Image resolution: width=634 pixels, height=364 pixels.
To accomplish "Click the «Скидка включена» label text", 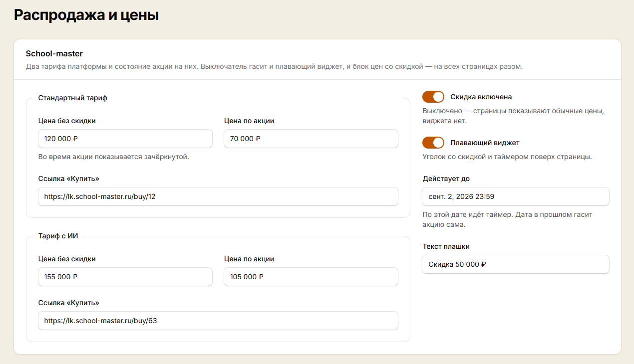I will [481, 97].
